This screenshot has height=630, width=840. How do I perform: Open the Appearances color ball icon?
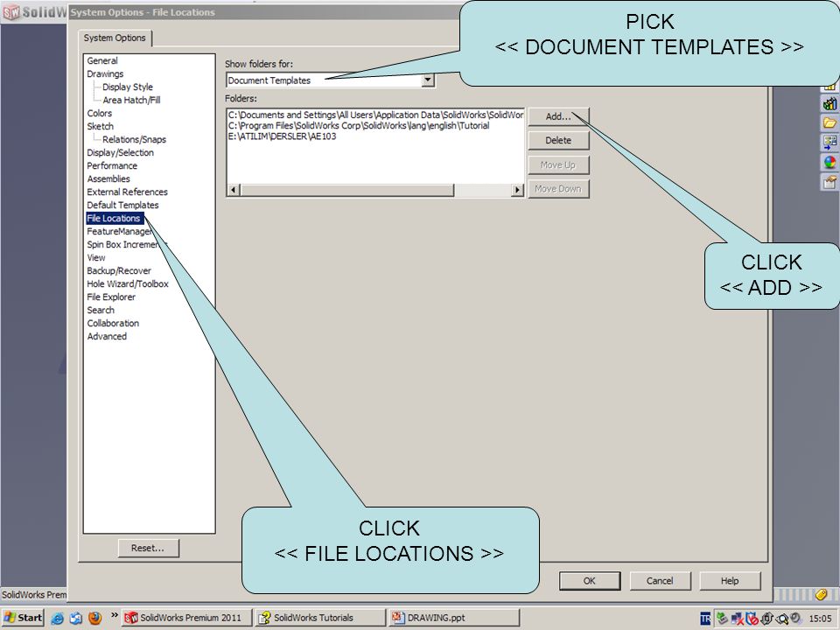point(829,163)
